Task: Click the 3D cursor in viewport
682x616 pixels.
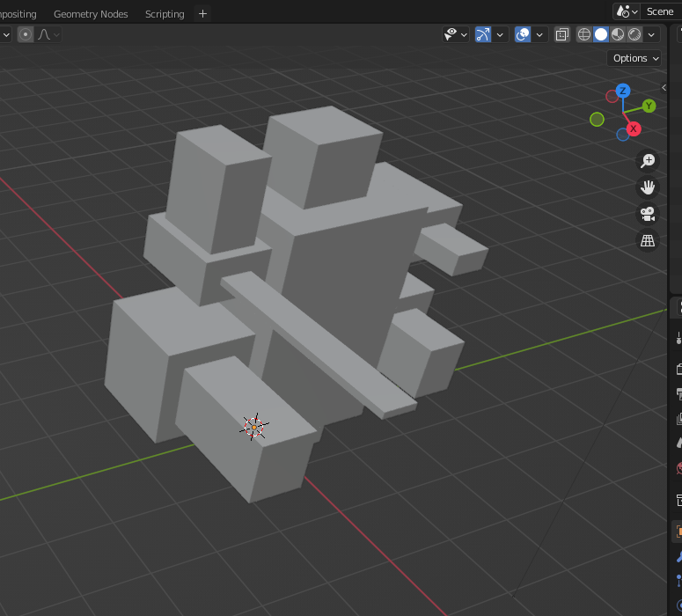Action: 254,427
